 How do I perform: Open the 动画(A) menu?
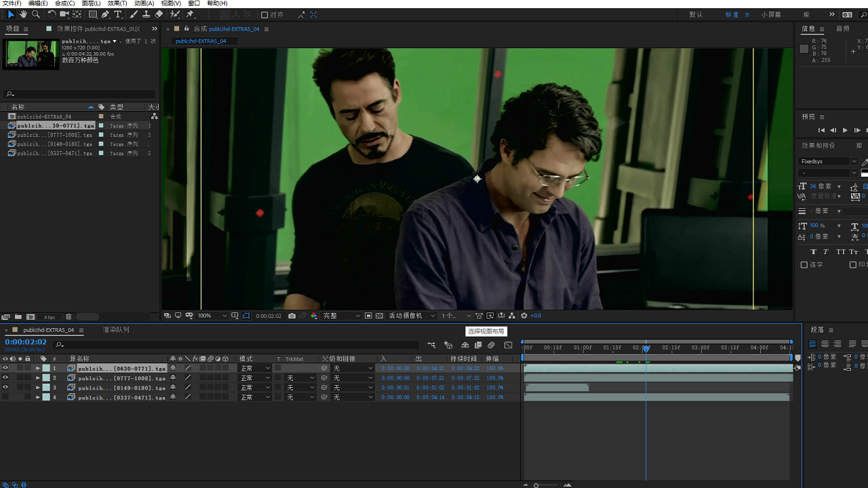(x=144, y=3)
